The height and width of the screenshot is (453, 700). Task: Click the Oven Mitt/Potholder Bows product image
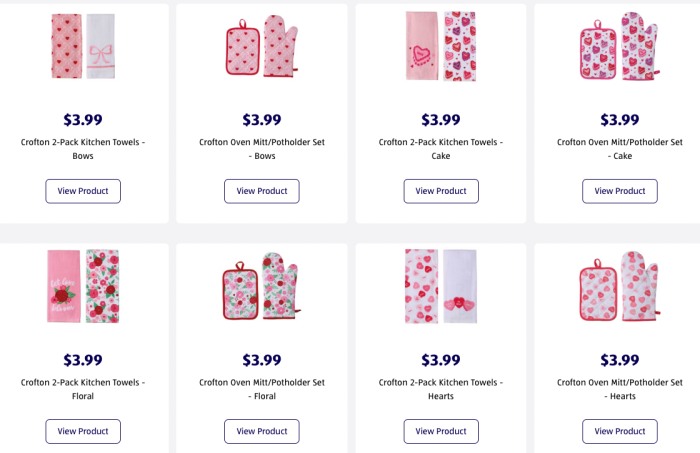click(262, 47)
